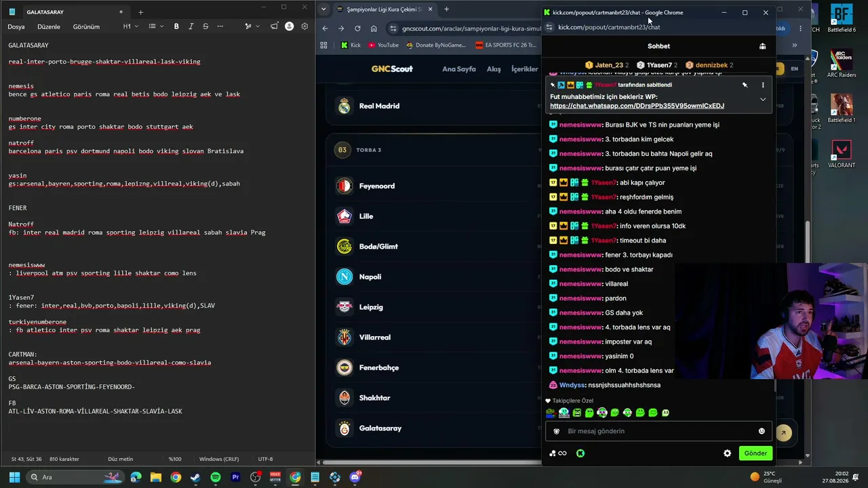Open Chrome tab search dropdown
This screenshot has width=868, height=488.
[x=323, y=9]
